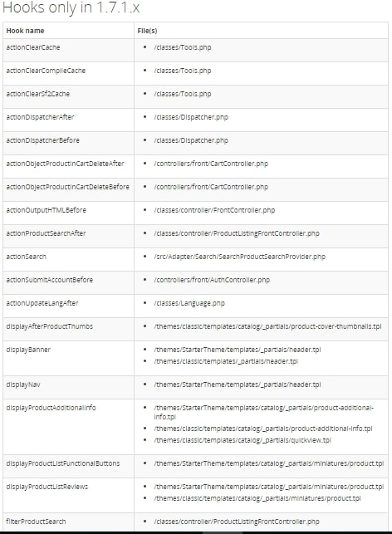
Task: Click SearchProductSearchProvider.php file path
Action: [x=239, y=257]
